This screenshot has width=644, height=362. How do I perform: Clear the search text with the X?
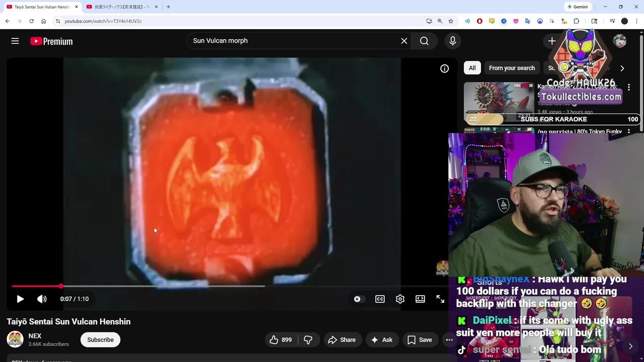(x=404, y=41)
